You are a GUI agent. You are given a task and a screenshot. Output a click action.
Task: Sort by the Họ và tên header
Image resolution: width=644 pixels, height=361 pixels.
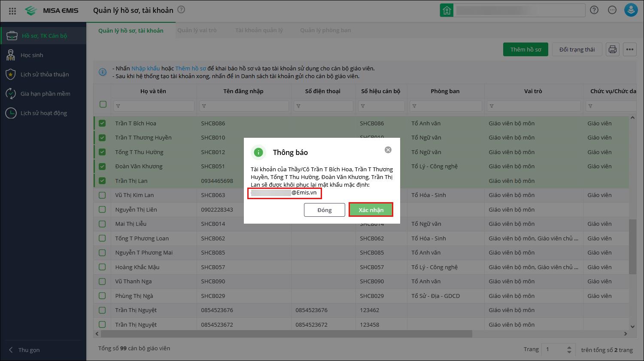pos(153,91)
